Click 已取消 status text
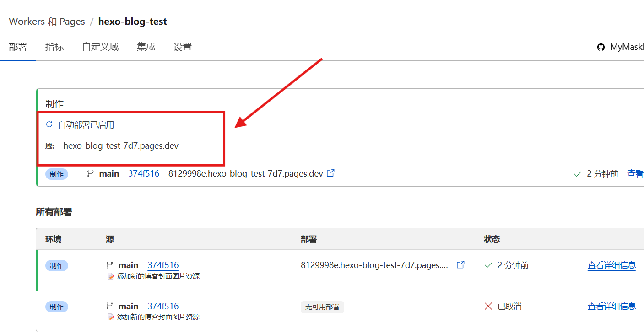 509,307
